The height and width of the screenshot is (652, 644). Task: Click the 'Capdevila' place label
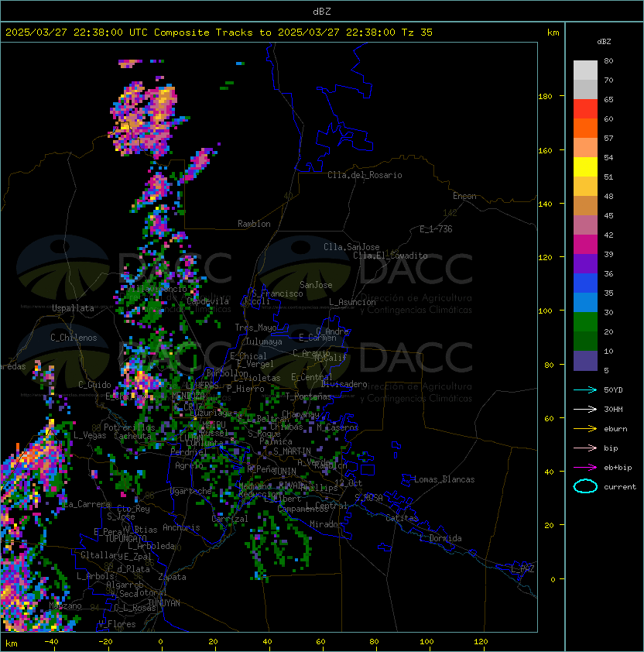207,301
